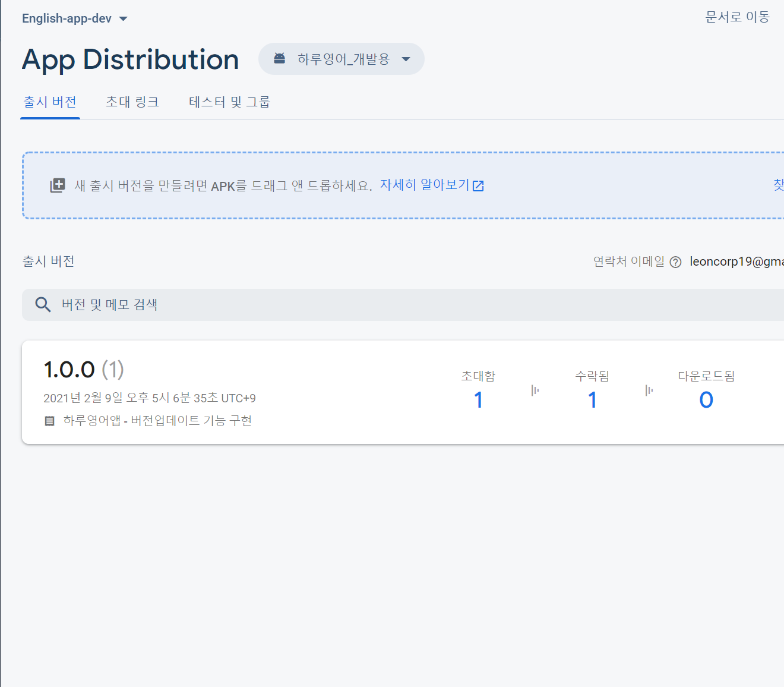This screenshot has width=784, height=687.
Task: Switch to the 초대 링크 tab
Action: [132, 102]
